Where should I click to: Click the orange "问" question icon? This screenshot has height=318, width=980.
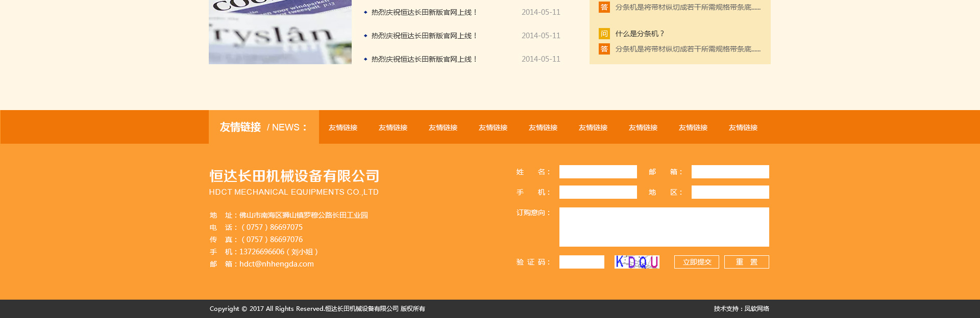[604, 34]
